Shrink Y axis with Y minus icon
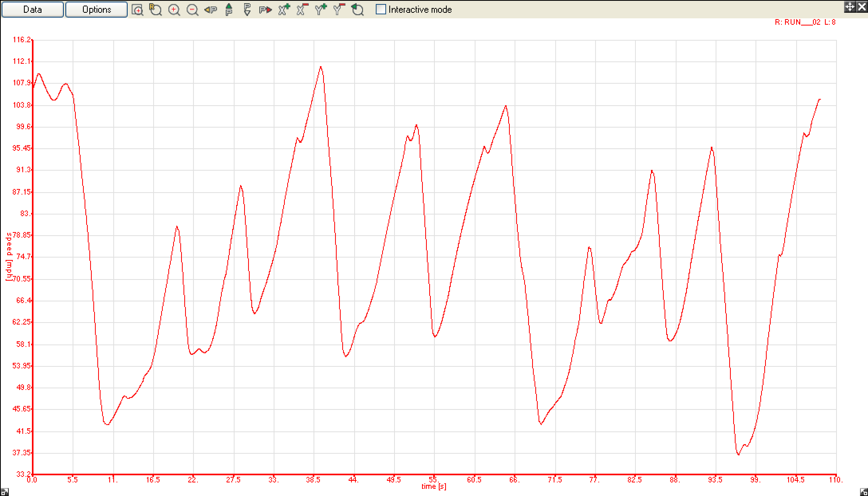The height and width of the screenshot is (496, 868). (339, 10)
